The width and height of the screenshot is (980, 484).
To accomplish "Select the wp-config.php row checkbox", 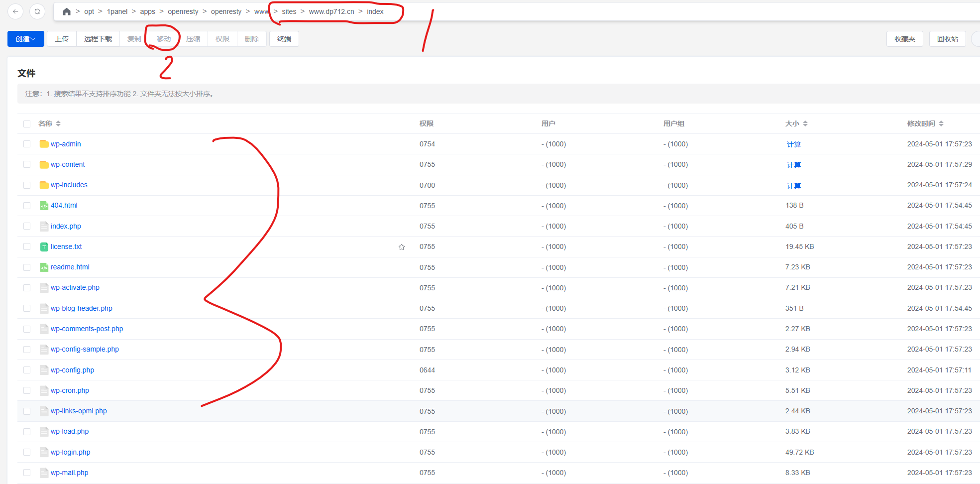I will pyautogui.click(x=27, y=370).
